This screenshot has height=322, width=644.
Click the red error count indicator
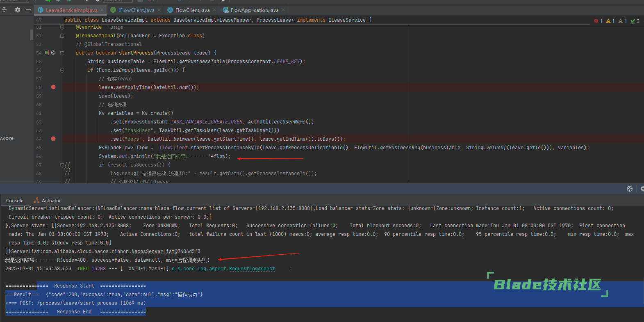[x=598, y=21]
